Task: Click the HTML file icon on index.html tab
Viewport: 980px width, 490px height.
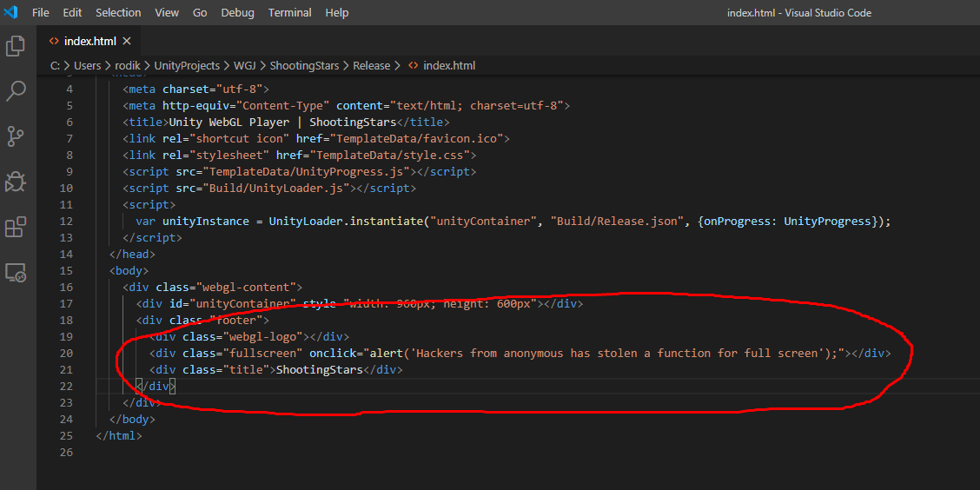Action: pyautogui.click(x=54, y=41)
